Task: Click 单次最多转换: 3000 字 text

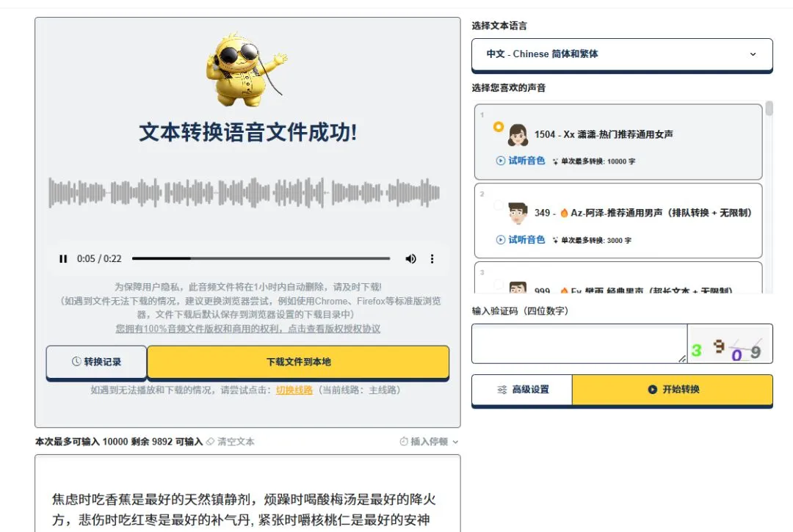Action: (595, 241)
